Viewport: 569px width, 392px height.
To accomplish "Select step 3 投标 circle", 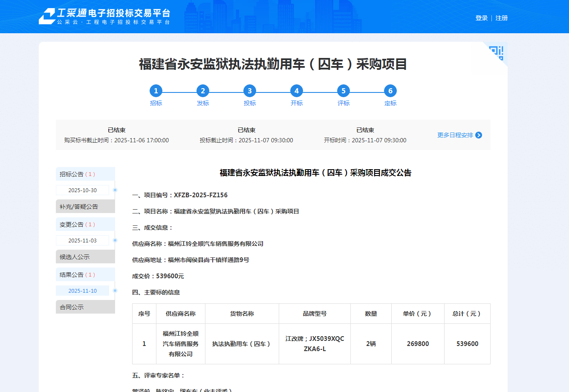I will (x=250, y=91).
